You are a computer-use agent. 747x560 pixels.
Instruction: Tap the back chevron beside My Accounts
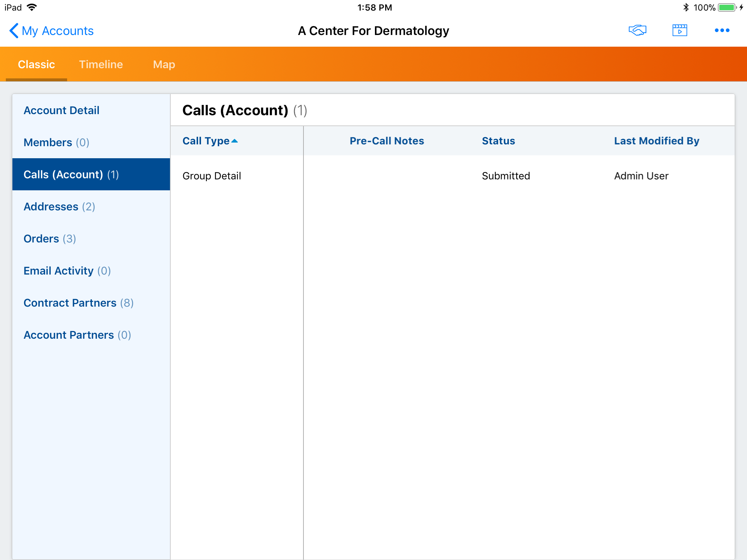(14, 31)
